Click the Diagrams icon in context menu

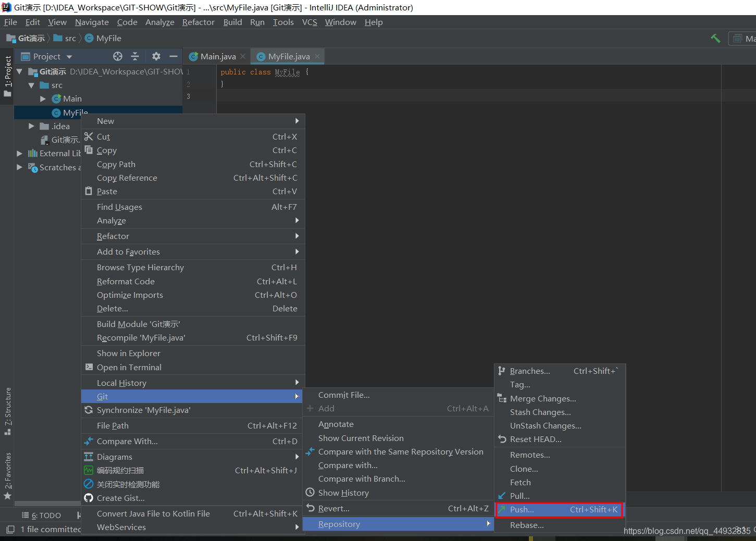click(89, 457)
